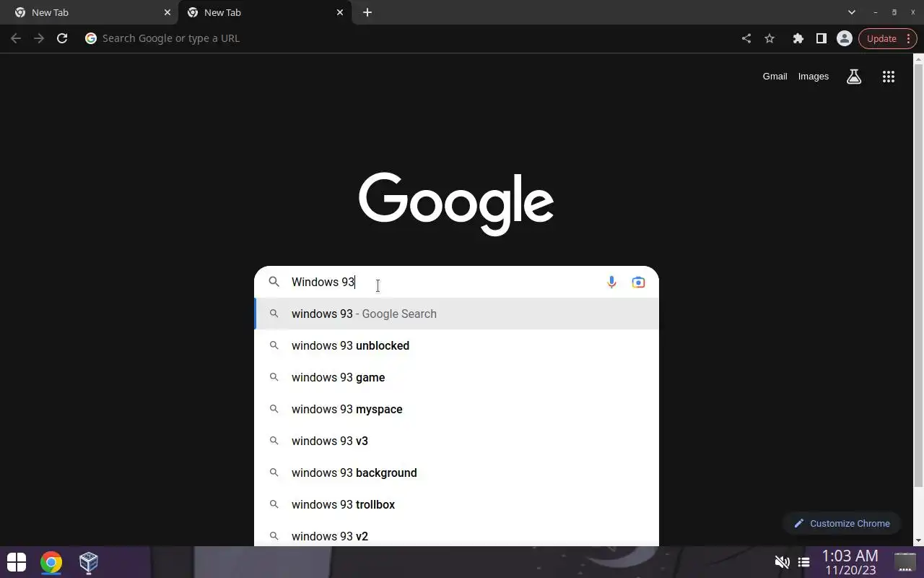Pick the 'windows 93 v2' suggestion
This screenshot has width=924, height=578.
(456, 534)
